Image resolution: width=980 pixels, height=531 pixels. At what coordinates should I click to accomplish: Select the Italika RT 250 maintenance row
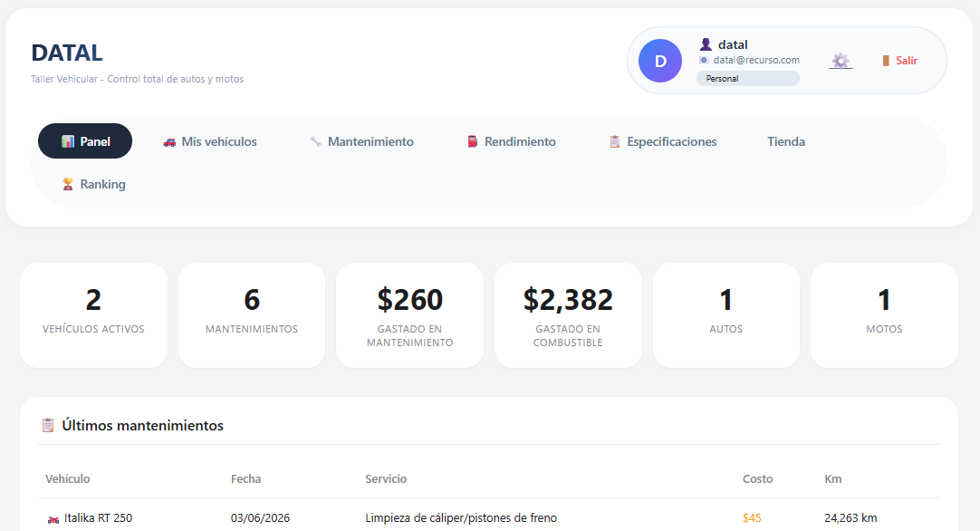pyautogui.click(x=489, y=518)
